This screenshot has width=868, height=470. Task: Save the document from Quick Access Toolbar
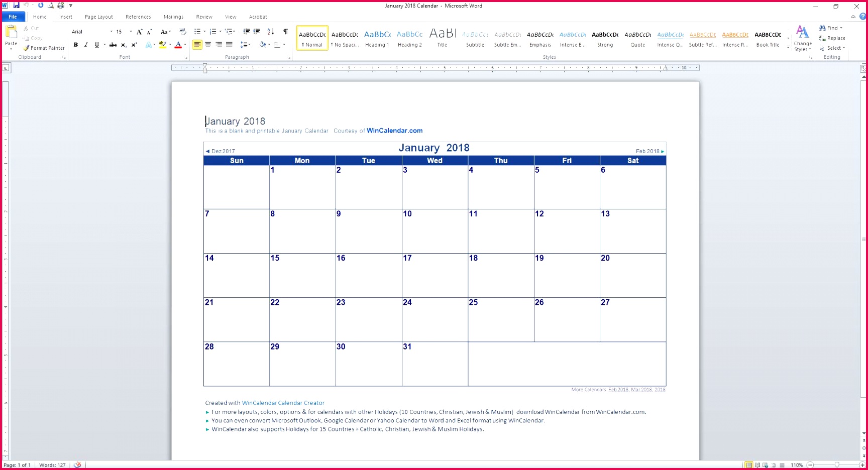(16, 6)
